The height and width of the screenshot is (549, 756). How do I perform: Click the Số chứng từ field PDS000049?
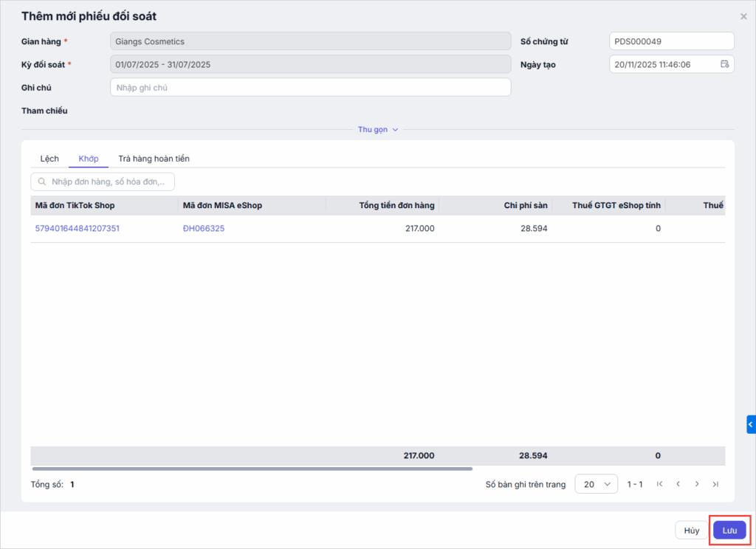(x=671, y=41)
